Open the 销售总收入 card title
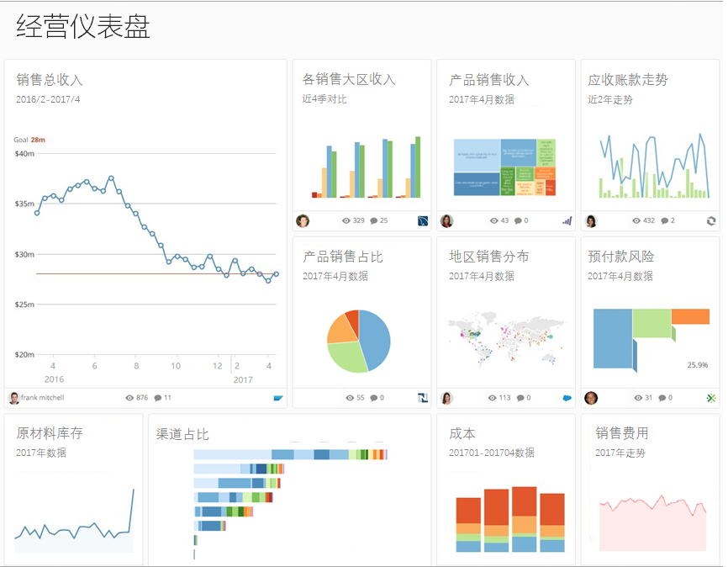 coord(50,80)
